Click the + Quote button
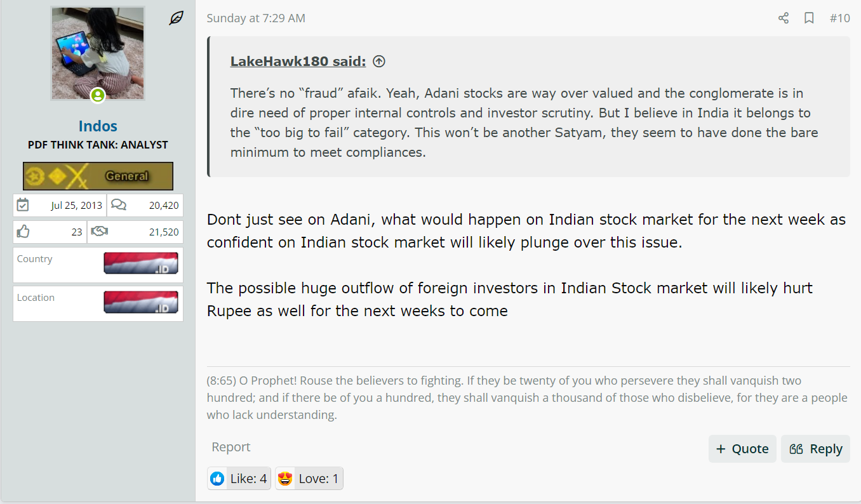This screenshot has height=504, width=861. click(x=742, y=449)
